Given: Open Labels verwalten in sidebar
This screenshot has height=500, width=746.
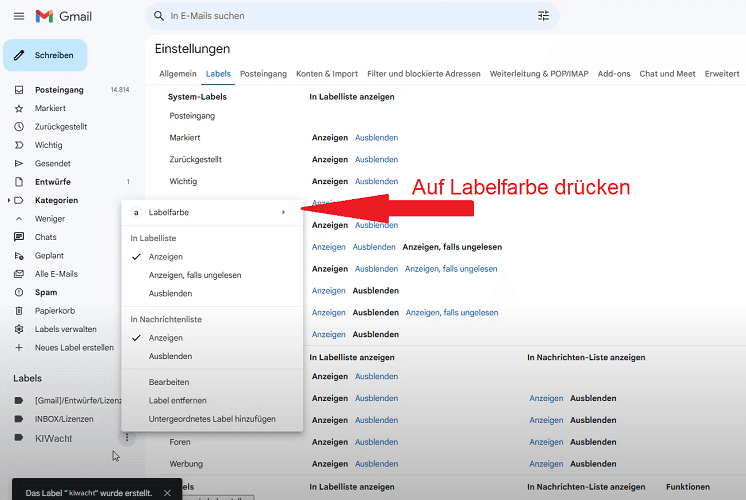Looking at the screenshot, I should tap(66, 329).
